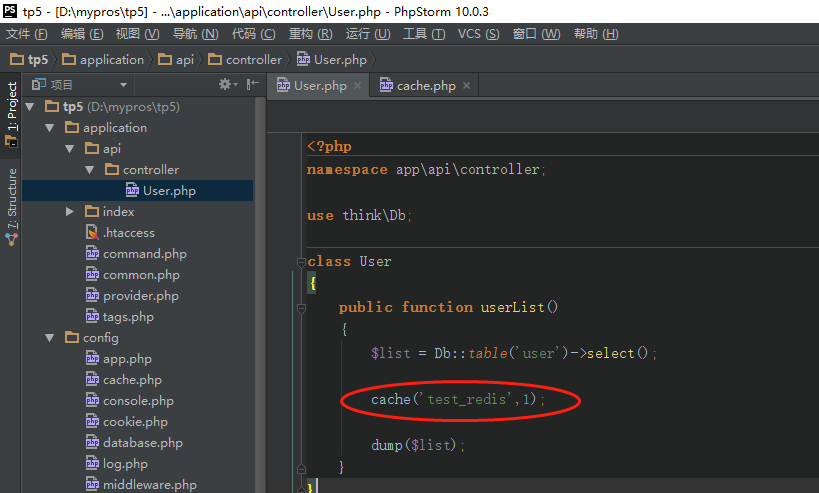Click the namespace declaration line

click(x=426, y=169)
